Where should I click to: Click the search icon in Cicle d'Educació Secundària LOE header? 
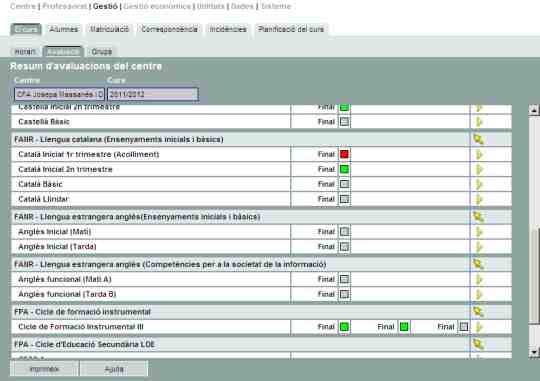click(x=478, y=344)
